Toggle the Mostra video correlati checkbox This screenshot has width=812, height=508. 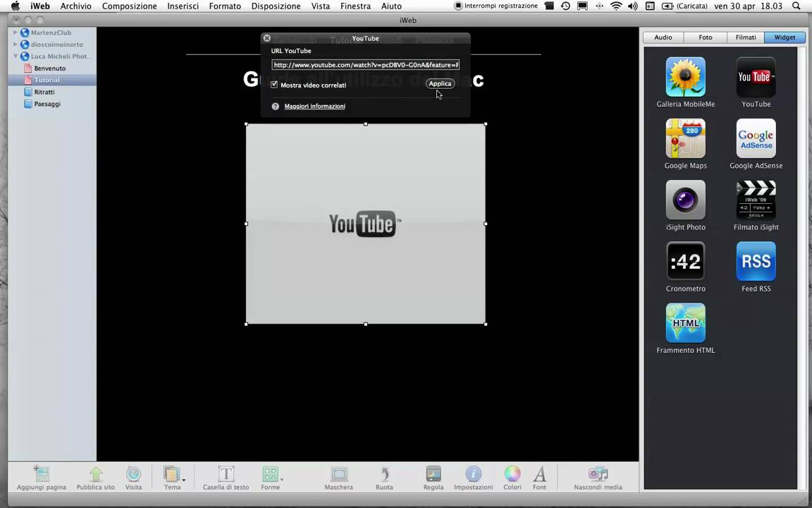tap(274, 85)
